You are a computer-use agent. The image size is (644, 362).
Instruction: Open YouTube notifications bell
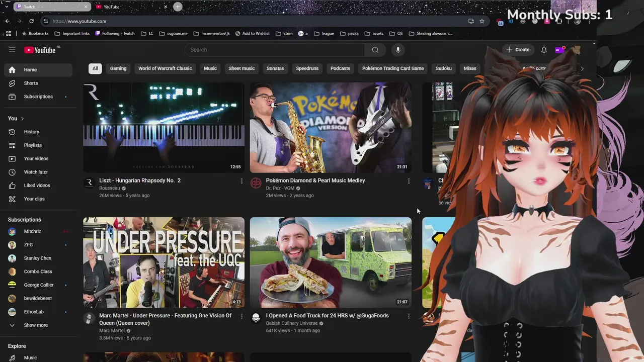click(x=544, y=50)
